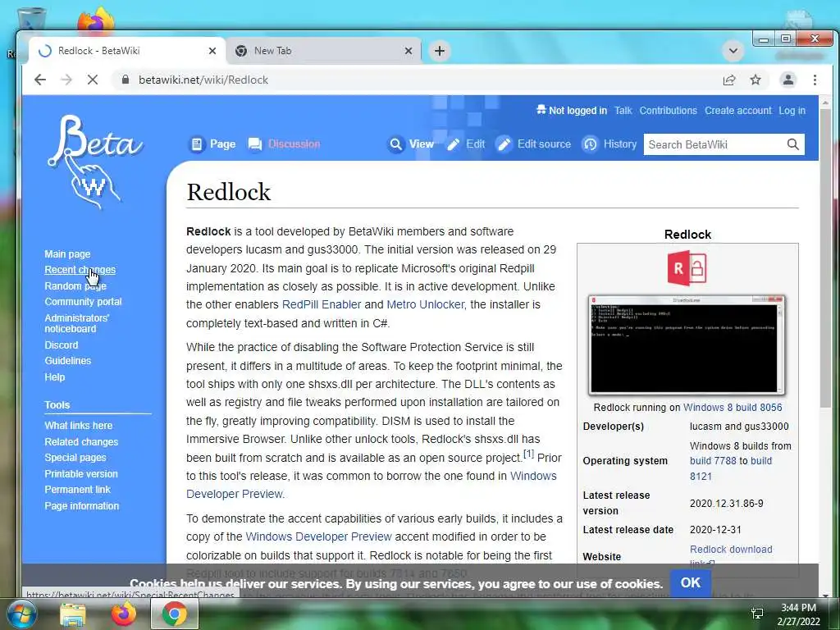Click the BetaWiki logo
This screenshot has width=840, height=630.
tap(94, 162)
